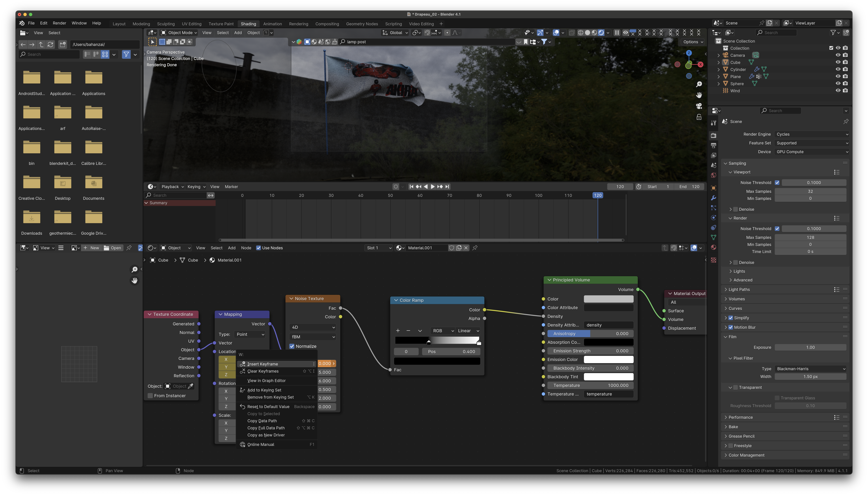Image resolution: width=868 pixels, height=495 pixels.
Task: Click the lamp post search field
Action: point(427,42)
